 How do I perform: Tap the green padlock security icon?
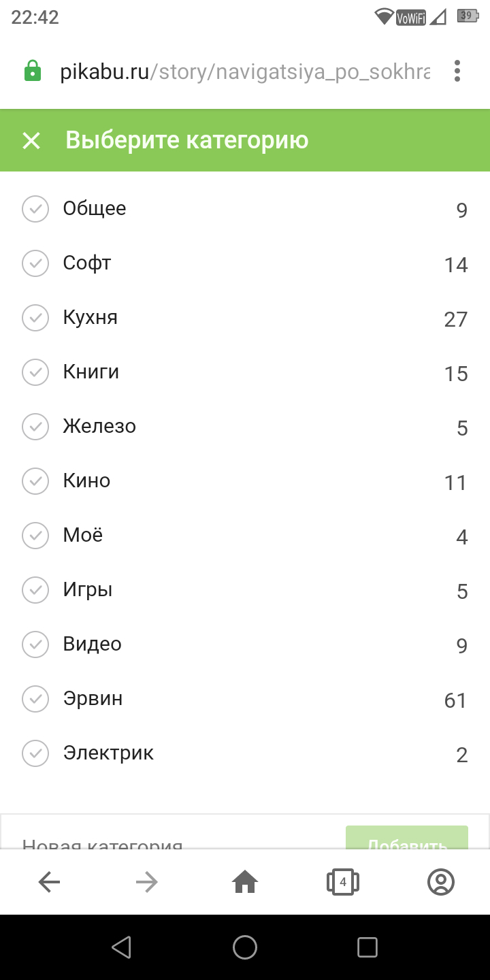(33, 71)
